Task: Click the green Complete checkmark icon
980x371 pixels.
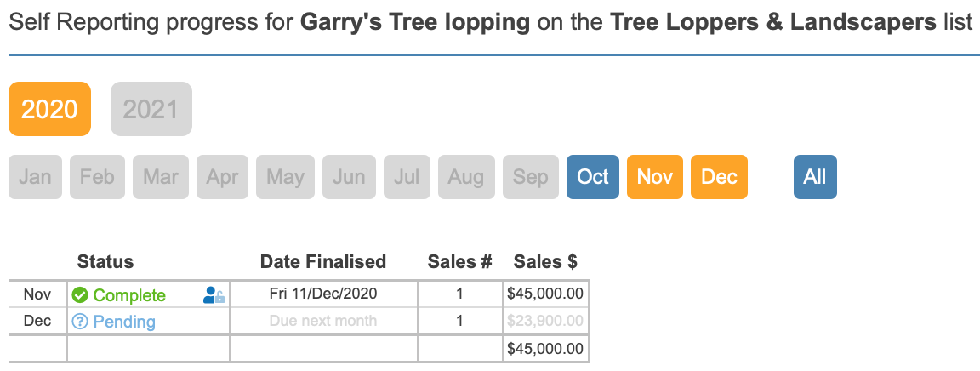Action: (80, 294)
